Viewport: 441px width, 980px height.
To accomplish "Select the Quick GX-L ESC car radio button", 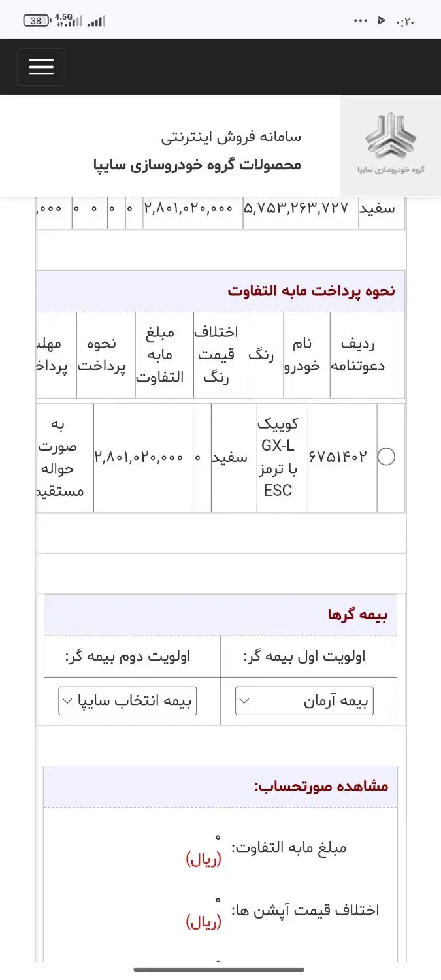I will point(387,457).
